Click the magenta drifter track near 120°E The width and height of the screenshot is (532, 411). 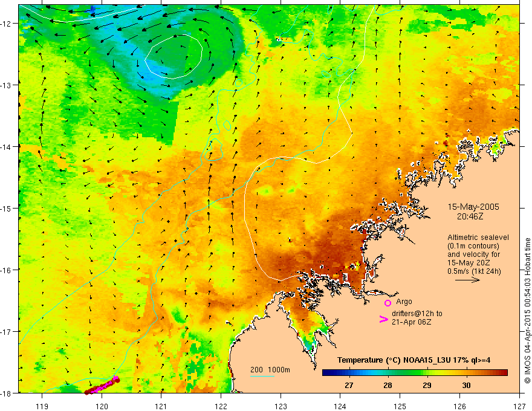click(102, 386)
